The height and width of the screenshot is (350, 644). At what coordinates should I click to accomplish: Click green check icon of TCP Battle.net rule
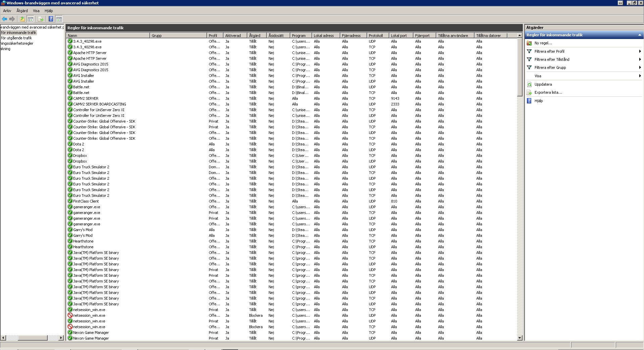click(x=70, y=93)
